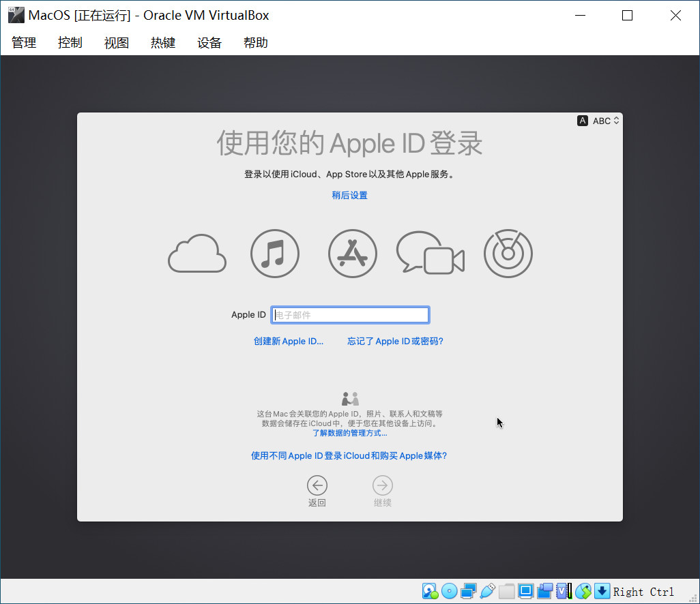Viewport: 700px width, 604px height.
Task: Open the 帮助 menu
Action: tap(256, 43)
